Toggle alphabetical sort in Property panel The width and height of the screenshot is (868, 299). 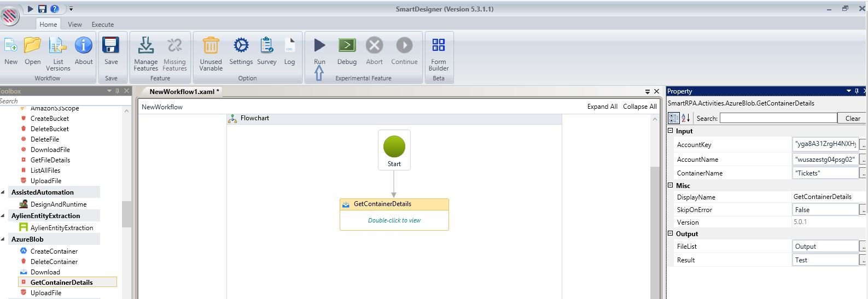[x=685, y=118]
